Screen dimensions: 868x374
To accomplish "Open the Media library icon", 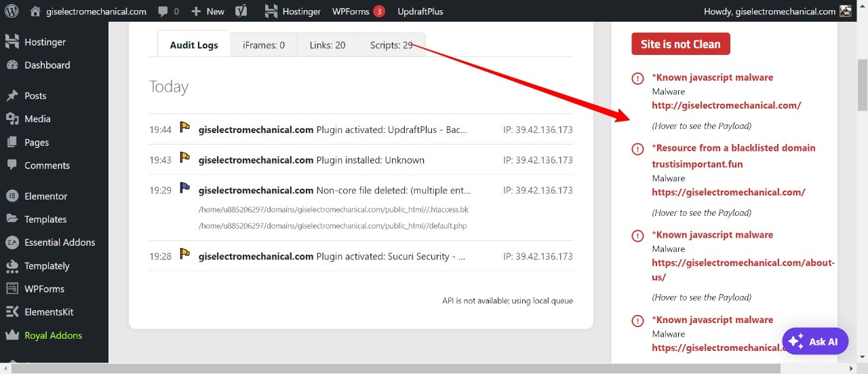I will (12, 119).
